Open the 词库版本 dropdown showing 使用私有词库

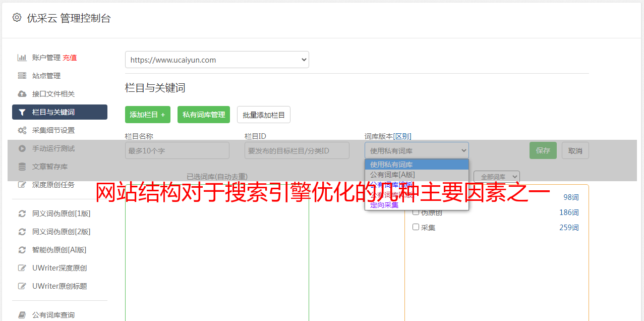click(417, 150)
